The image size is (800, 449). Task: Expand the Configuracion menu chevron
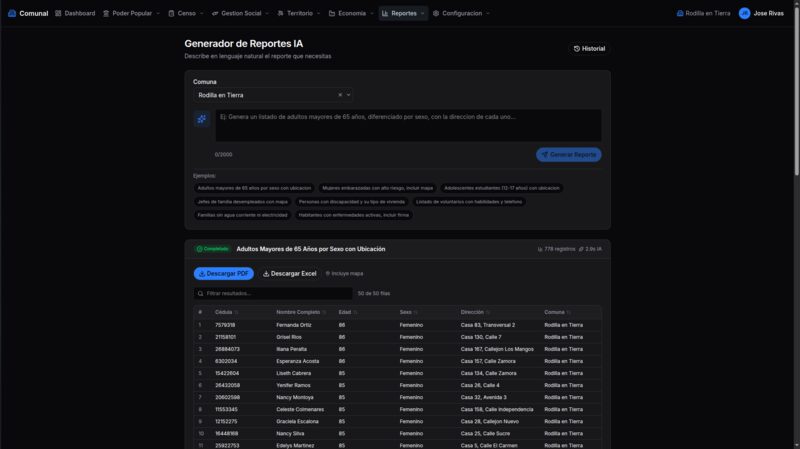coord(488,14)
